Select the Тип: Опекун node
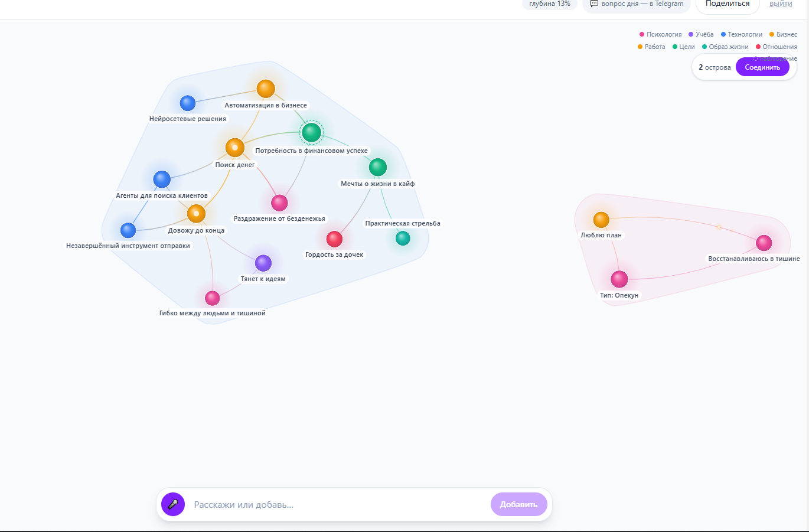Screen dimensions: 809x532 (619, 279)
